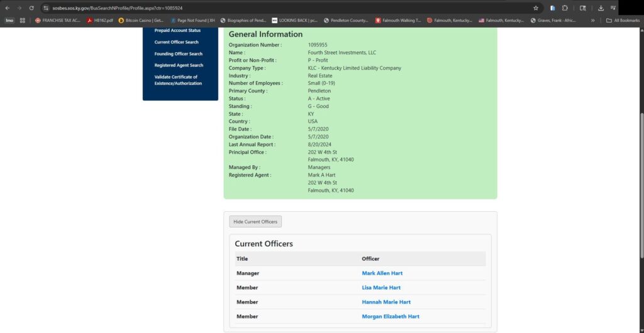Viewport: 644px width, 333px height.
Task: Reload the current page
Action: pyautogui.click(x=31, y=8)
